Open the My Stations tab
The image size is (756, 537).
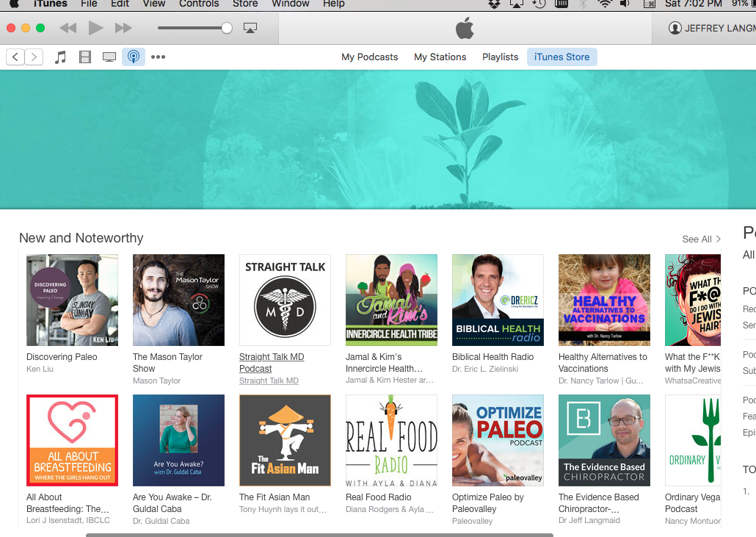point(440,57)
